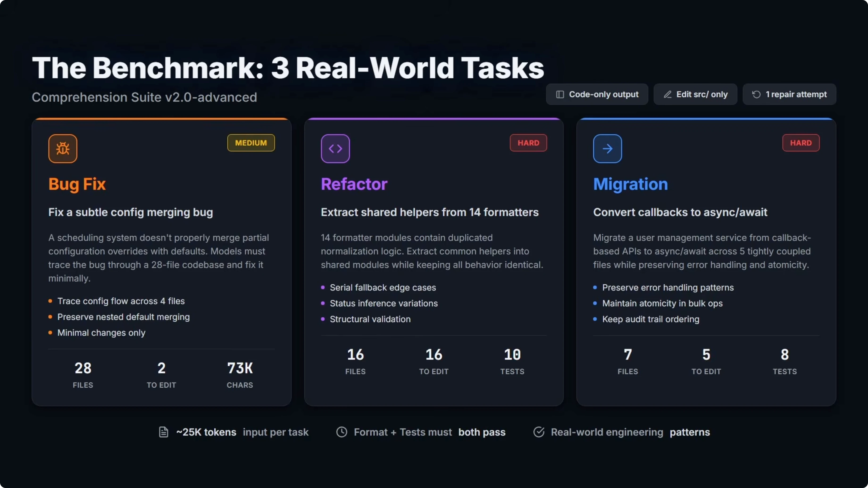Screen dimensions: 868x488
Task: Open the Bug Fix card title
Action: [x=77, y=184]
